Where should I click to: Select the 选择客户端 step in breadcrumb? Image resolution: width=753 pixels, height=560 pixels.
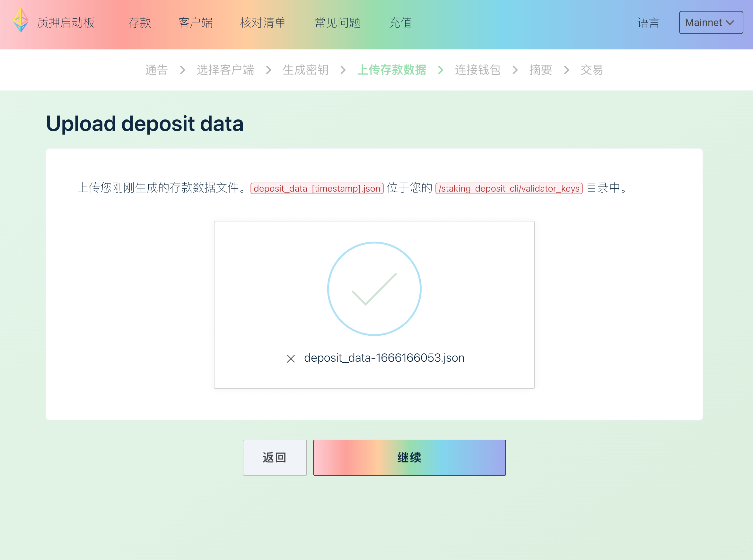225,70
